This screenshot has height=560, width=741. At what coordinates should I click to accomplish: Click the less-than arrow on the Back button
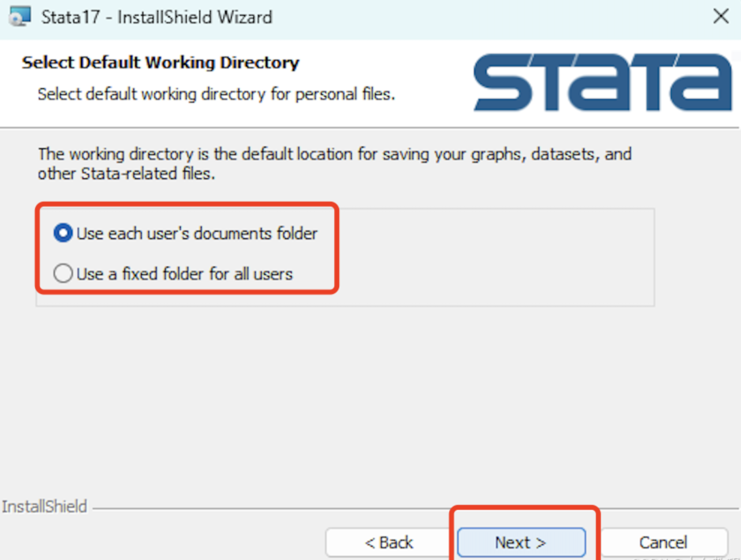(370, 542)
